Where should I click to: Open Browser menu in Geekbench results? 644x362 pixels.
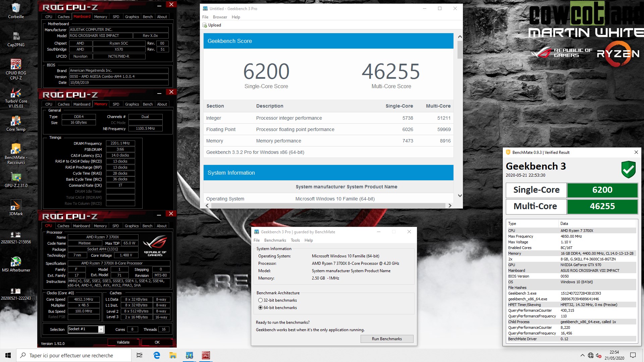point(220,17)
